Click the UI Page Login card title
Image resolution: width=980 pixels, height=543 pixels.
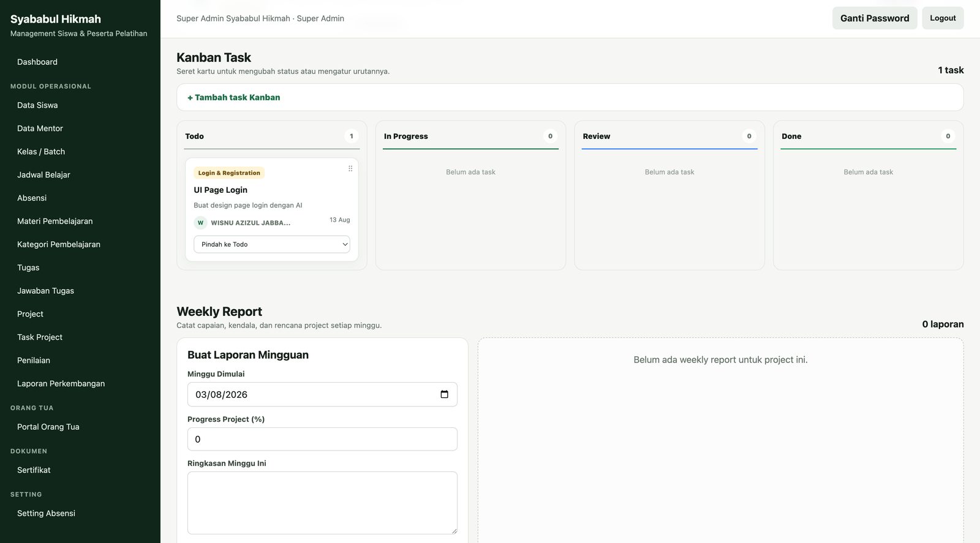click(x=221, y=190)
